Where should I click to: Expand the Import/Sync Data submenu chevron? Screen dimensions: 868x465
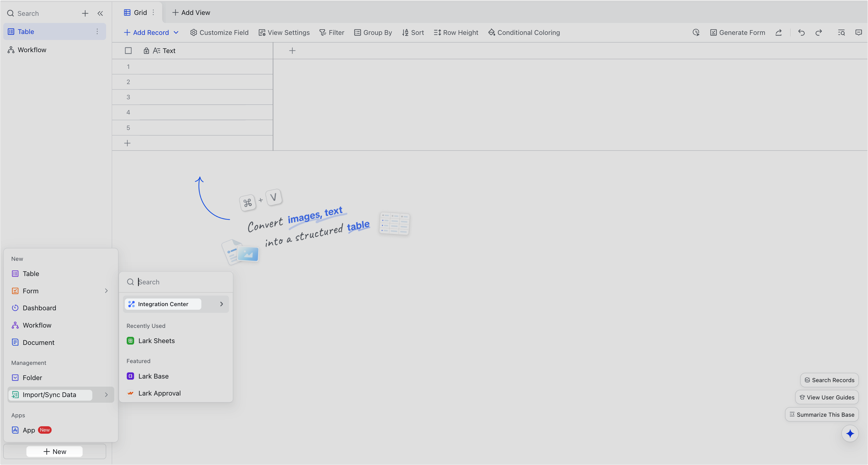(106, 395)
